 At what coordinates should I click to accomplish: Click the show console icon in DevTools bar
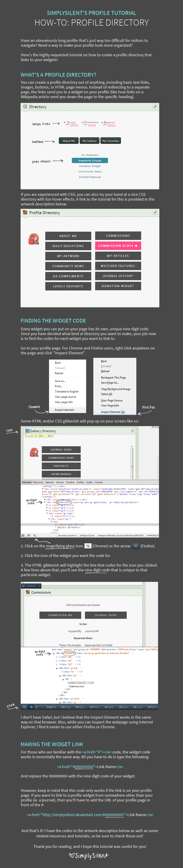coord(29,535)
